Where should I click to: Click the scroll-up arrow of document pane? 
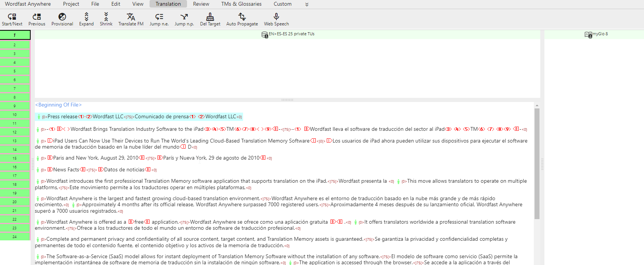pyautogui.click(x=537, y=105)
